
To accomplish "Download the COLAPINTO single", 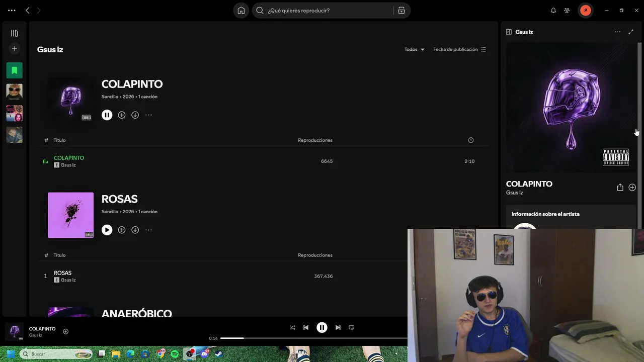I will pyautogui.click(x=135, y=115).
